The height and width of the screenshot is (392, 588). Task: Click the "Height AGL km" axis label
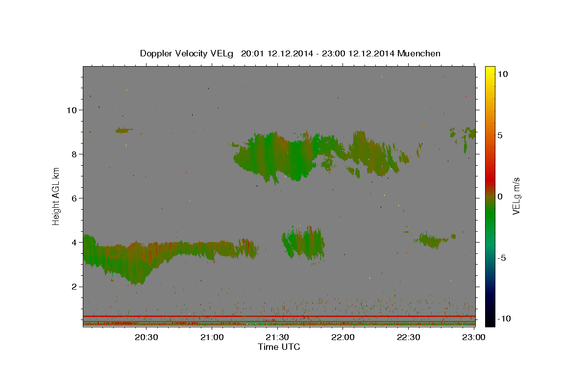tap(56, 196)
